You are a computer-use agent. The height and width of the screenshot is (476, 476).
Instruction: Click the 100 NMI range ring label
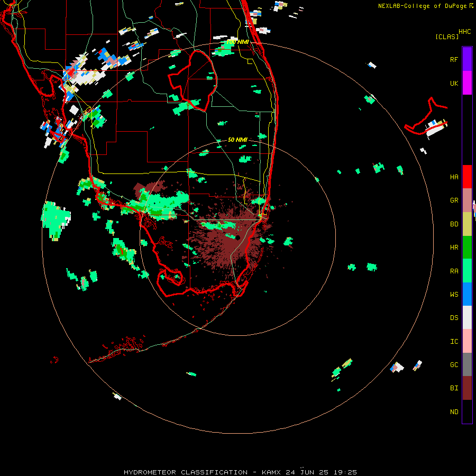point(237,42)
